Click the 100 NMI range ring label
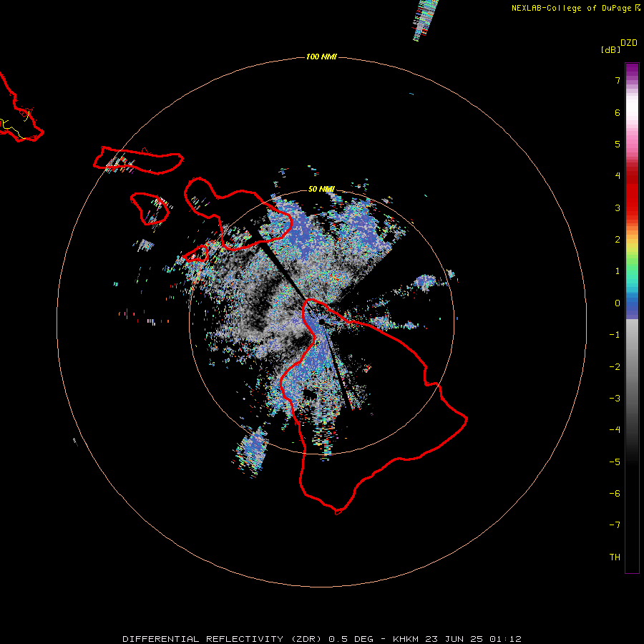 (x=321, y=57)
